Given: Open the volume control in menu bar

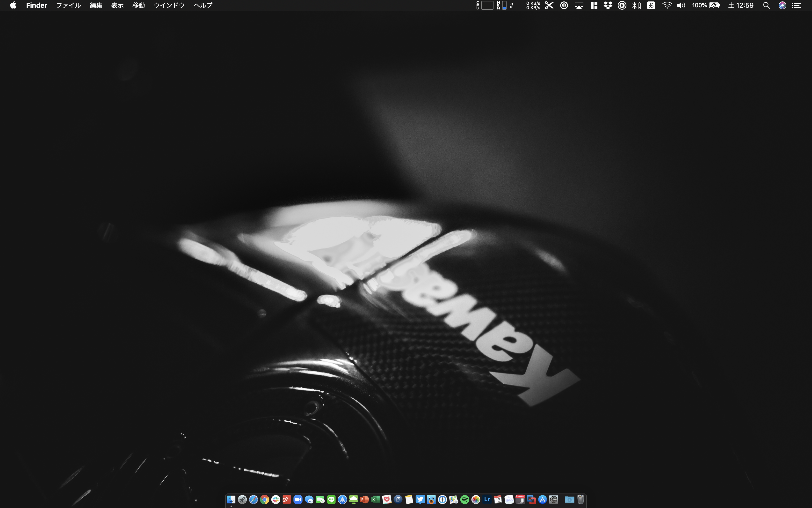Looking at the screenshot, I should pyautogui.click(x=681, y=5).
